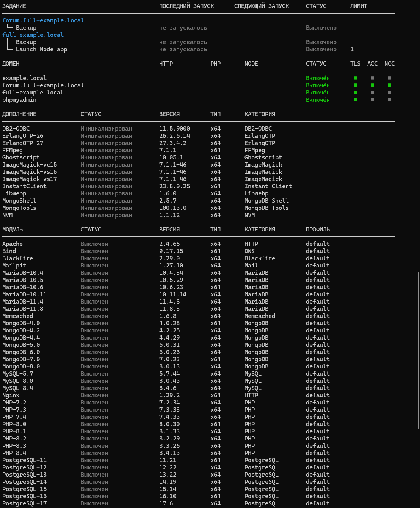Open the blue forum.full-example.local link in tasks
The width and height of the screenshot is (420, 508).
coord(43,20)
